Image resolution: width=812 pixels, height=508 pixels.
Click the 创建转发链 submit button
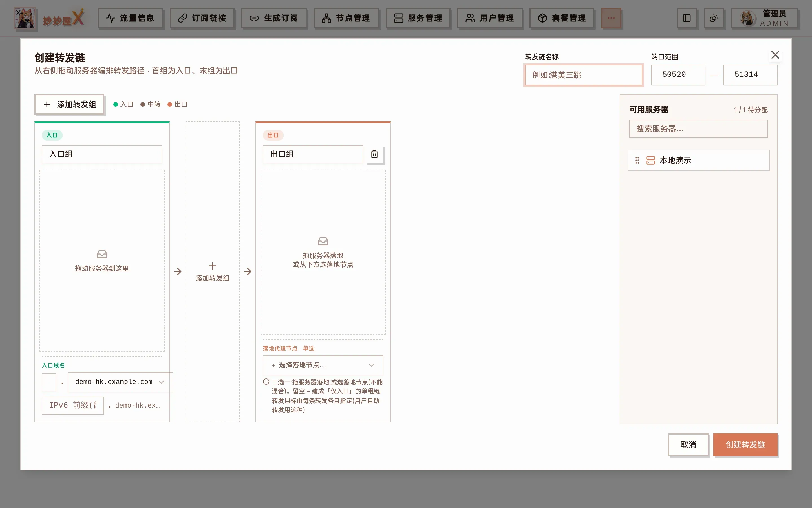745,444
